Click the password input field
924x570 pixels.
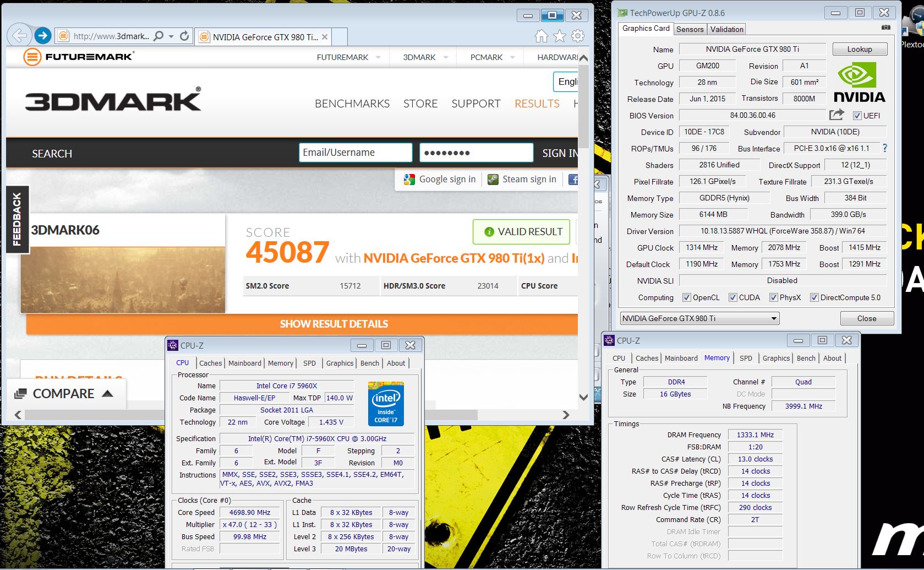pyautogui.click(x=476, y=153)
